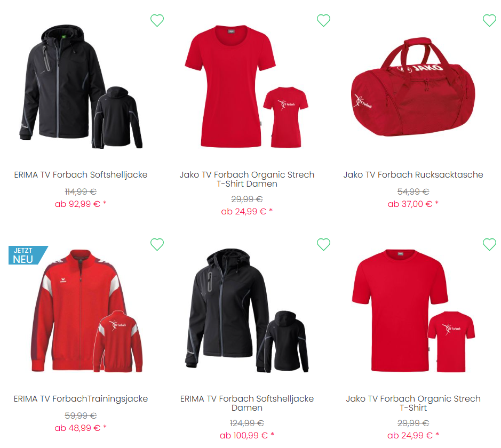
Task: Click heart icon for Jako Rucksacktasche
Action: [x=489, y=20]
